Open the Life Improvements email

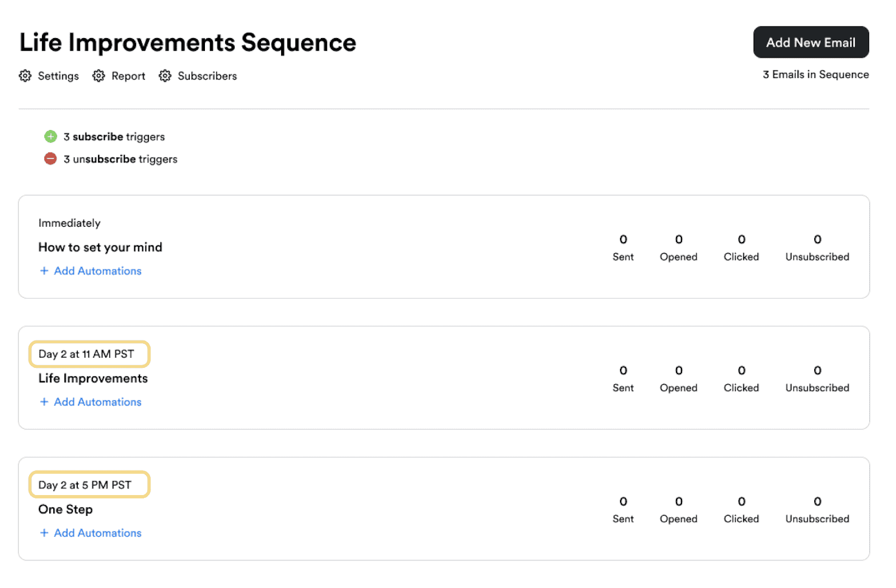[x=92, y=378]
